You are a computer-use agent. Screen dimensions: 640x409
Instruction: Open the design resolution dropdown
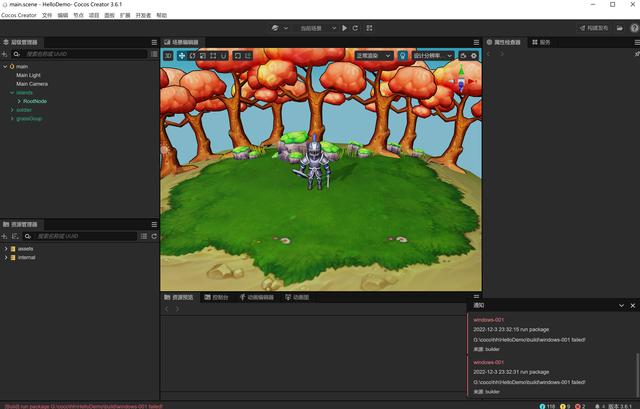pyautogui.click(x=433, y=56)
